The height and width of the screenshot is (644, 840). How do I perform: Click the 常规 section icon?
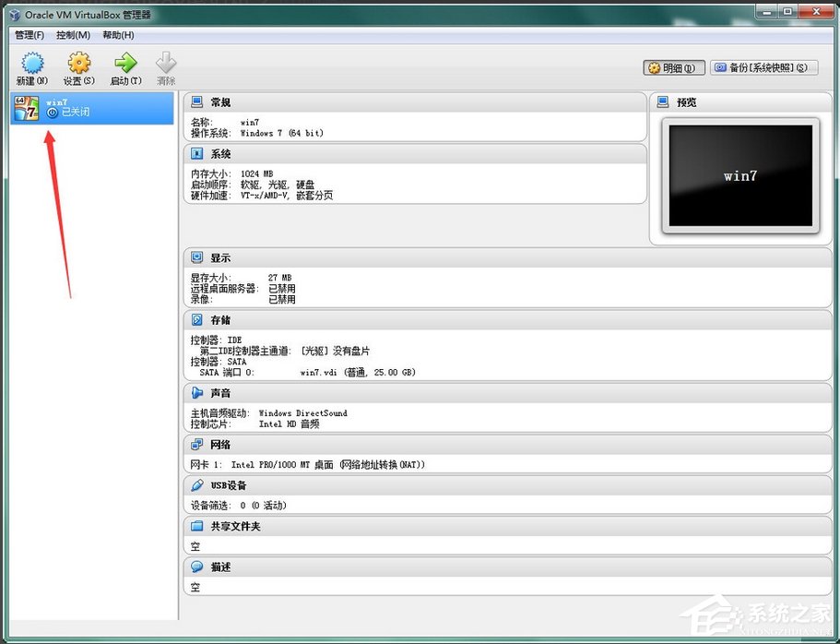(195, 101)
